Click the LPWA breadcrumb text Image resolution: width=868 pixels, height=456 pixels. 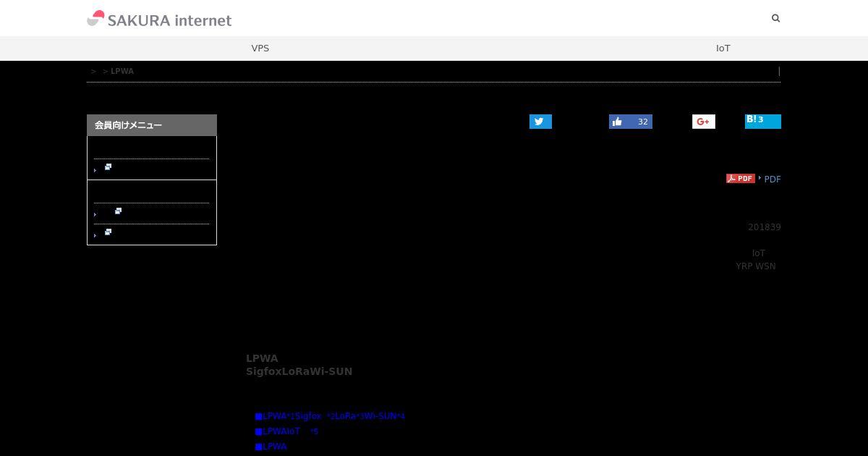(x=122, y=71)
